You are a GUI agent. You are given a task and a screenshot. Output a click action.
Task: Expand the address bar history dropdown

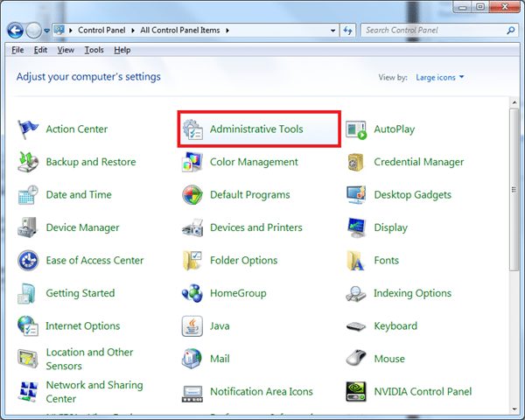click(332, 31)
